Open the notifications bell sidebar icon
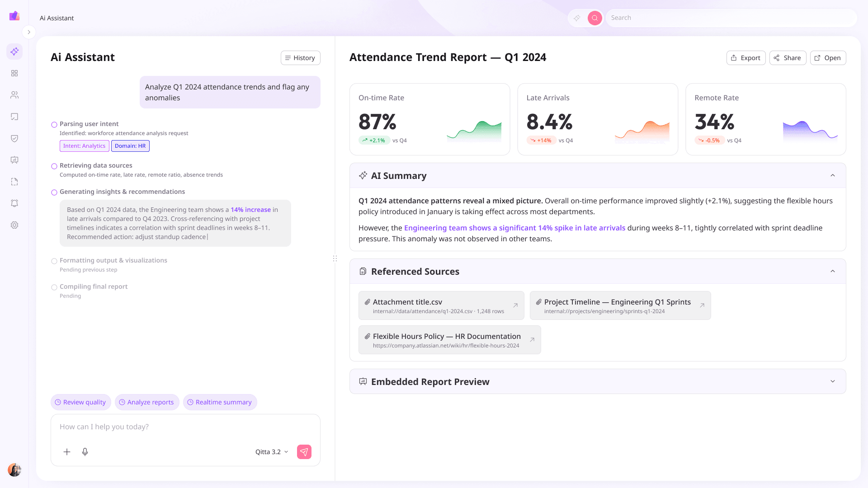The width and height of the screenshot is (868, 488). (14, 203)
